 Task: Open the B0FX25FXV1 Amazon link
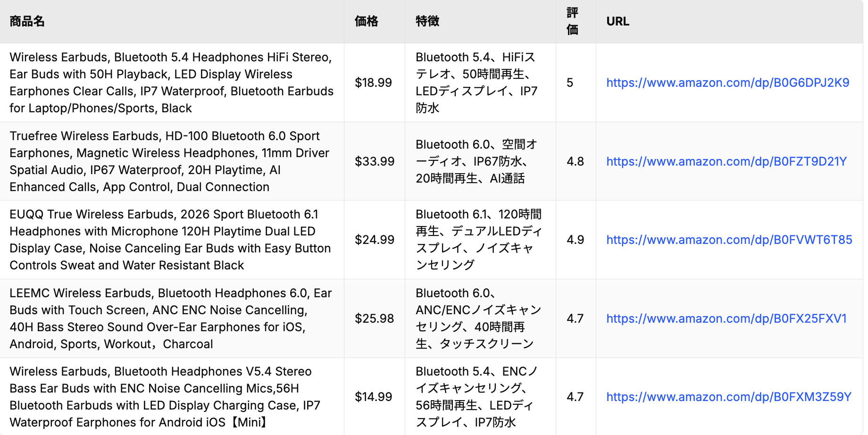(x=726, y=319)
